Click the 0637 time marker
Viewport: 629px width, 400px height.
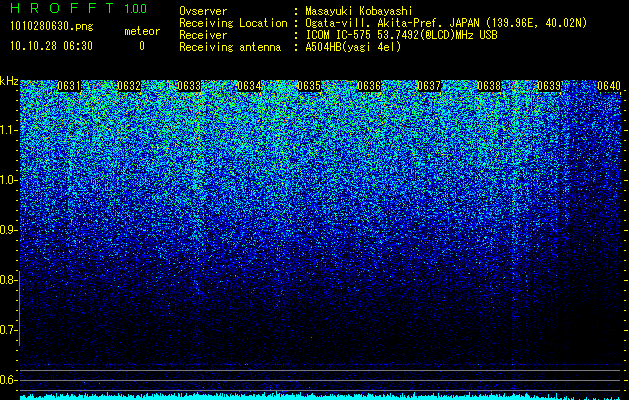[x=429, y=86]
